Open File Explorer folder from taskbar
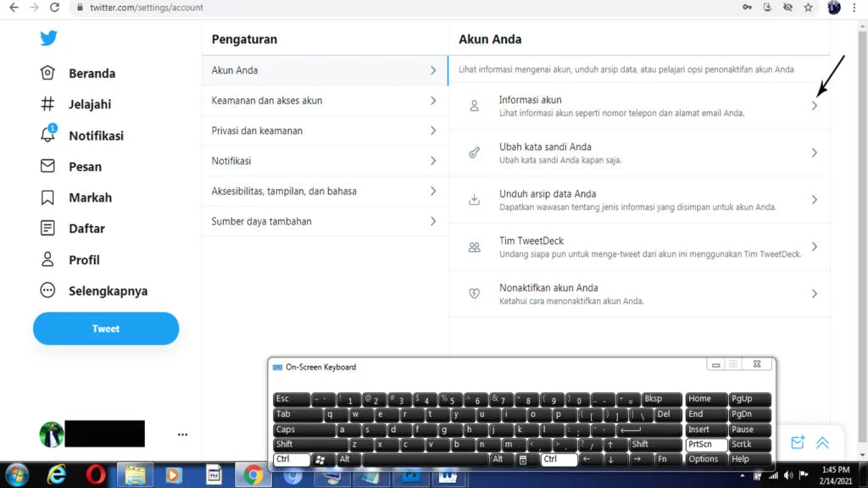Screen dimensions: 868x488 [135, 475]
